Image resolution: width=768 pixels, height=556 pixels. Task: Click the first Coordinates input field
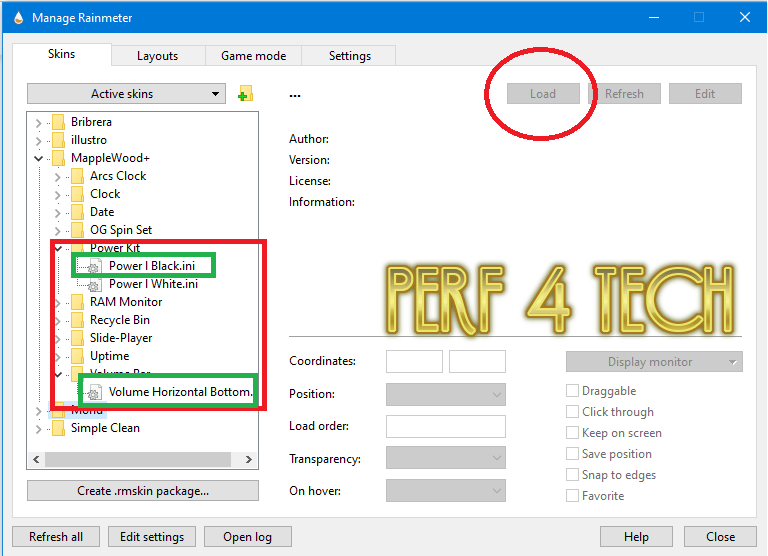click(414, 362)
